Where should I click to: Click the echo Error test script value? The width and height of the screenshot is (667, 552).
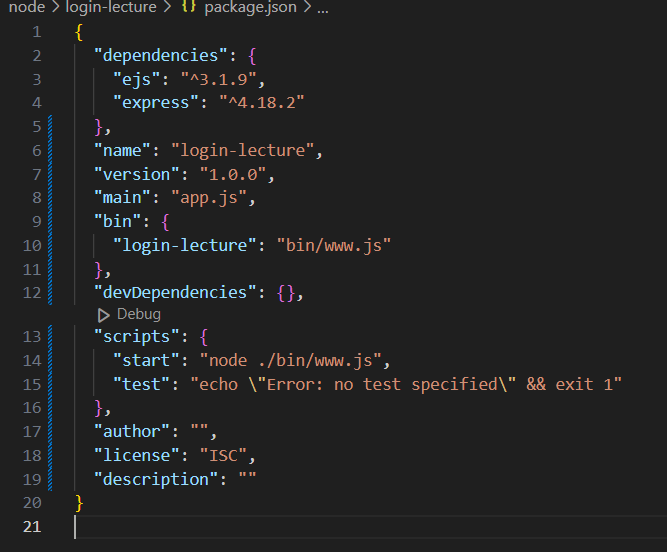point(406,384)
